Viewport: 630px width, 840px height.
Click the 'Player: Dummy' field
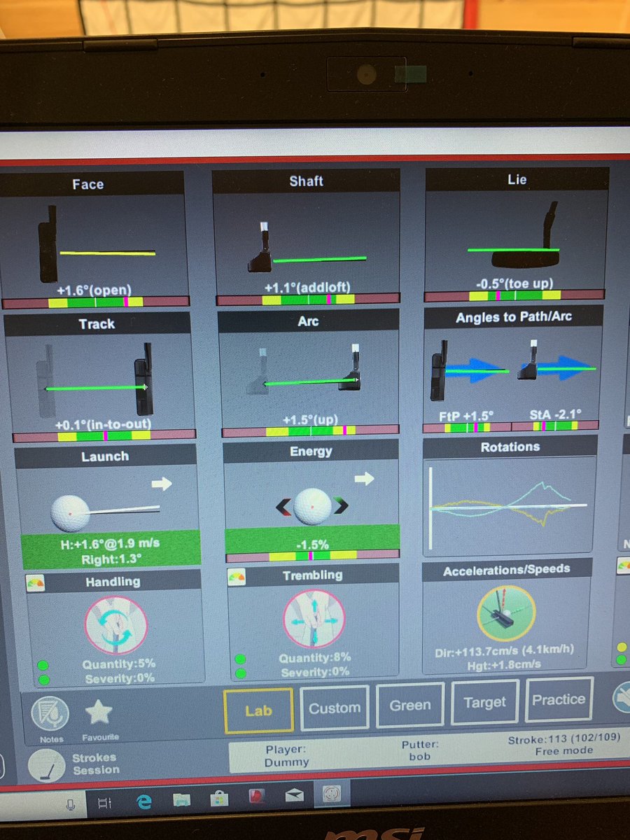coord(287,757)
